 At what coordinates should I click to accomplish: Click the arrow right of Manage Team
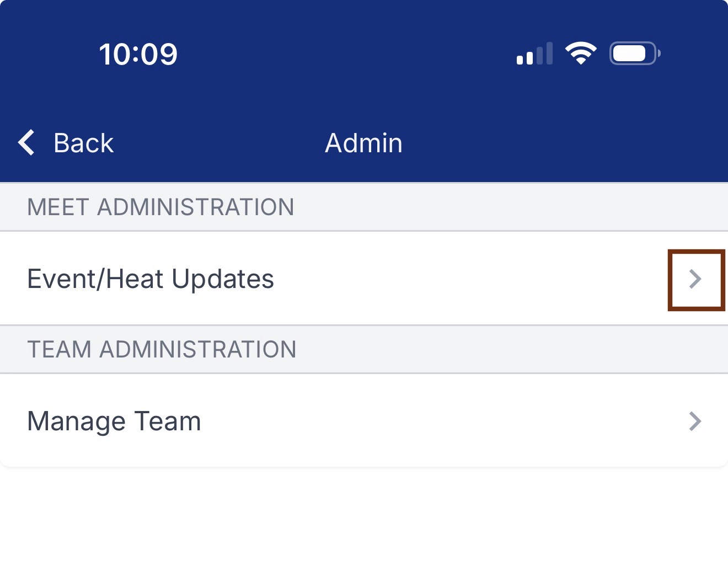695,421
